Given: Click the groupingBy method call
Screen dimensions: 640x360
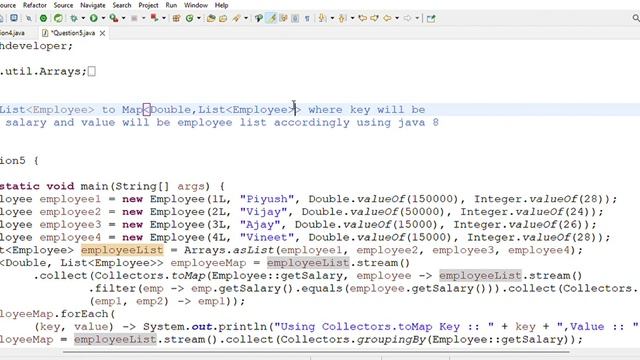Looking at the screenshot, I should click(x=391, y=339).
